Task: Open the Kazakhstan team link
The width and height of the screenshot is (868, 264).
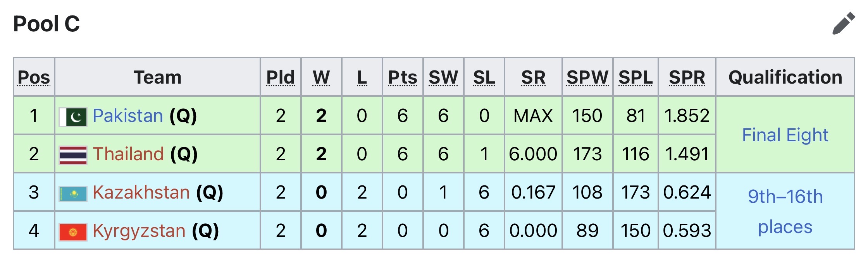Action: (x=141, y=192)
